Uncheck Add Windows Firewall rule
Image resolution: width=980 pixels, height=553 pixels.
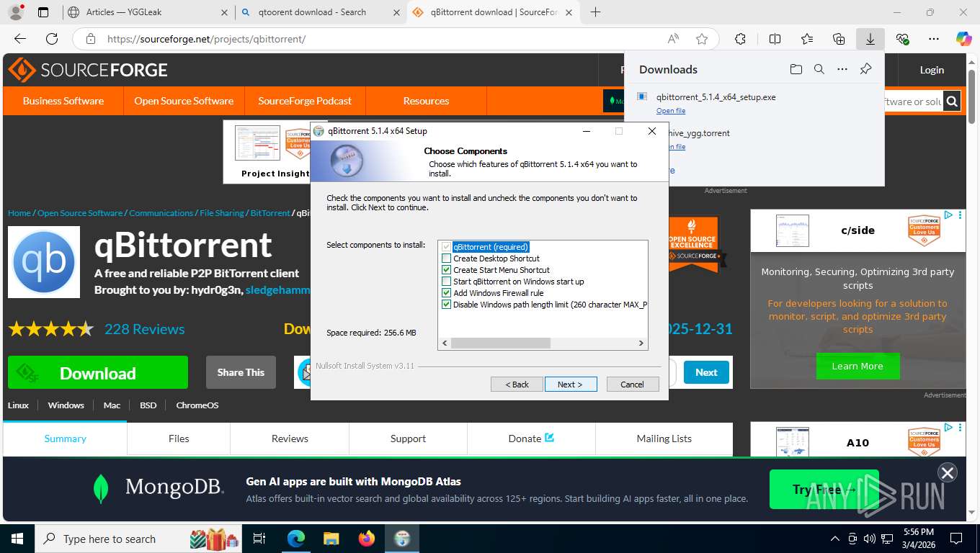[447, 293]
